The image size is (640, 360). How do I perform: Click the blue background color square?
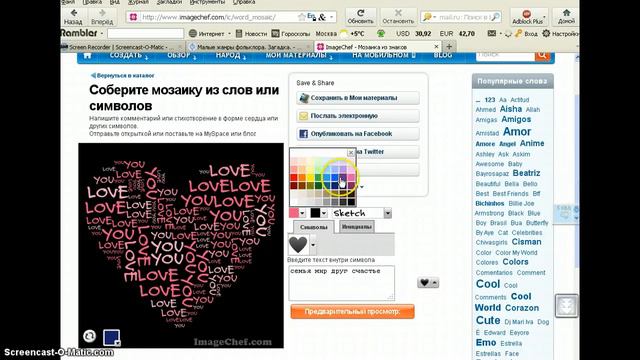click(111, 338)
